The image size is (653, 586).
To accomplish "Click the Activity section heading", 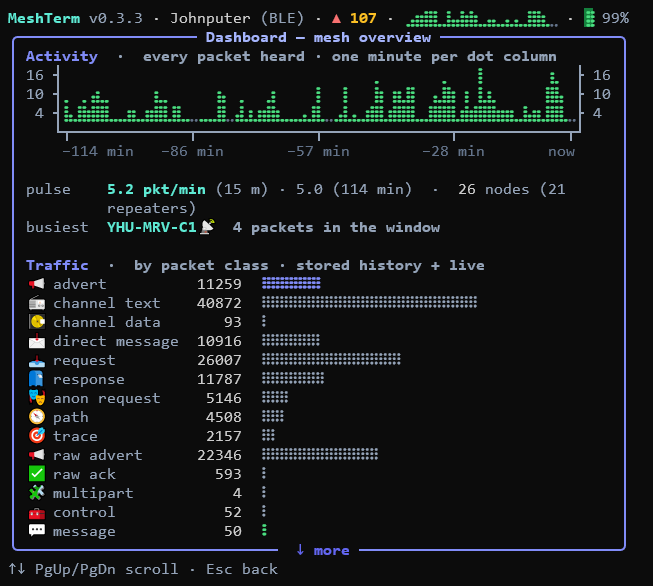I will click(x=62, y=56).
